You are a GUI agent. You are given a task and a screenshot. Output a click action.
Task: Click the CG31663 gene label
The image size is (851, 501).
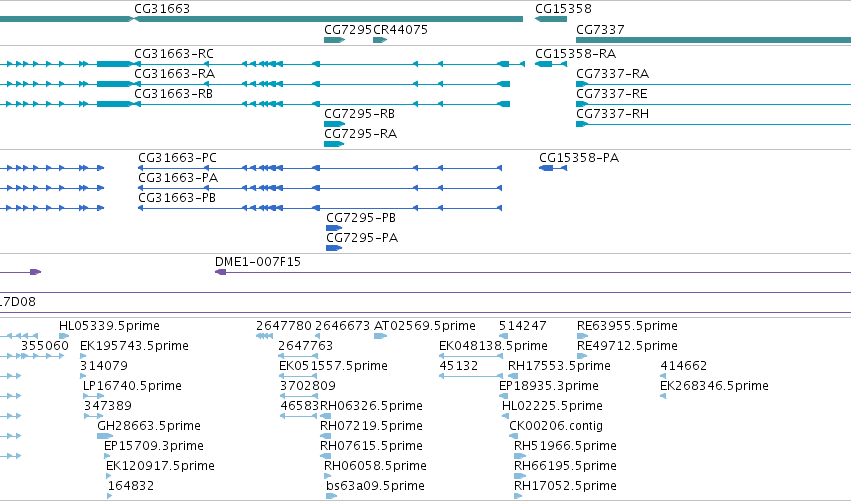[162, 9]
